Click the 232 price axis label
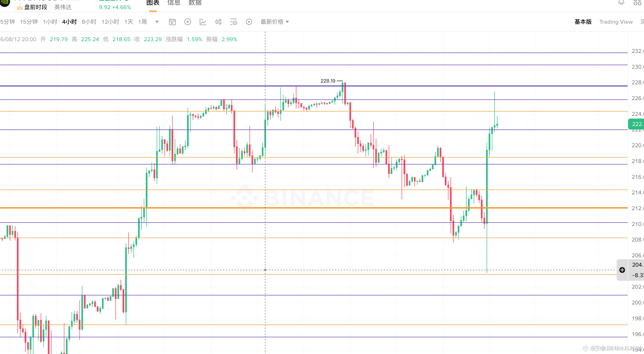 [x=638, y=51]
